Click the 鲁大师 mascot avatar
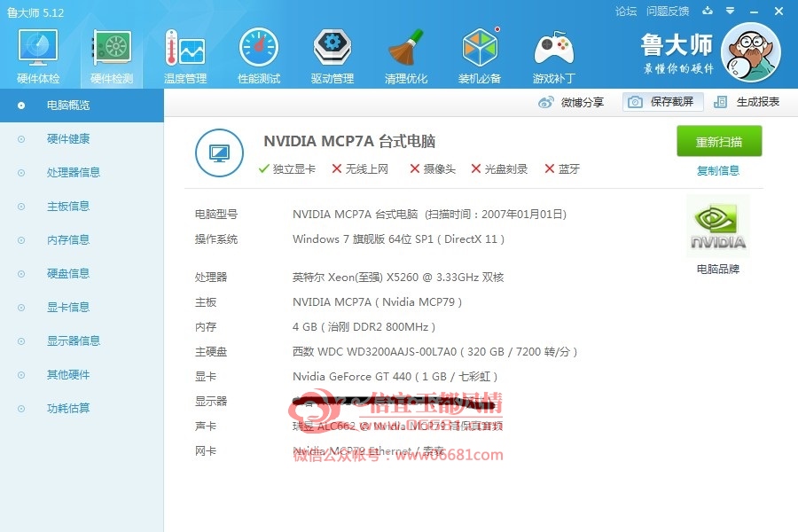The width and height of the screenshot is (798, 532). [x=751, y=52]
